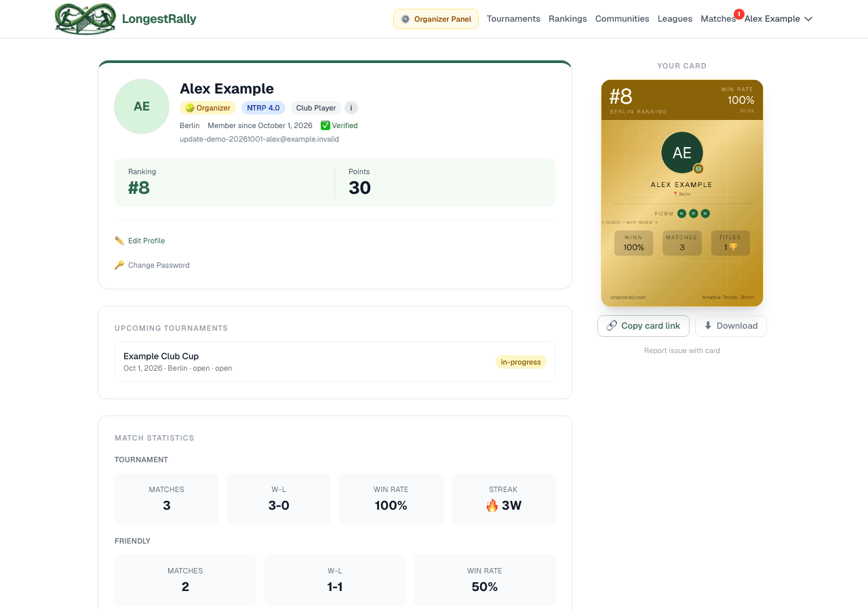Image resolution: width=868 pixels, height=610 pixels.
Task: Click the tournament W-L 3-0 tile
Action: coord(279,499)
